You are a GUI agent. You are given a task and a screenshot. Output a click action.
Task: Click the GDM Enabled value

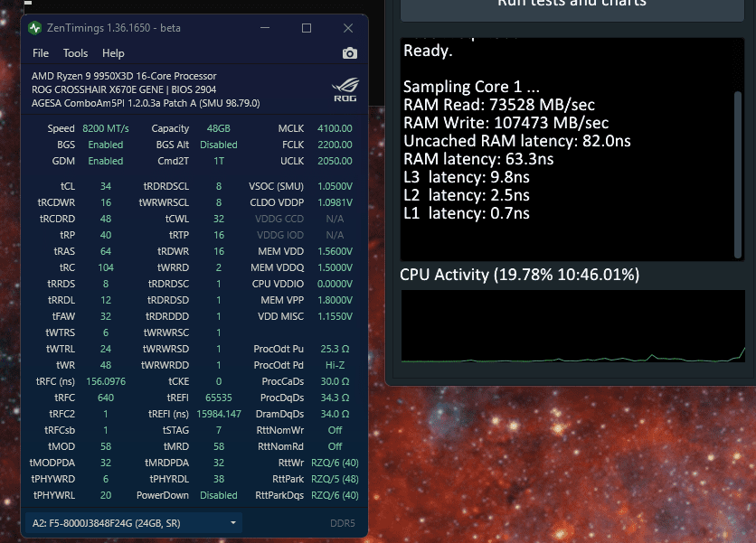105,161
